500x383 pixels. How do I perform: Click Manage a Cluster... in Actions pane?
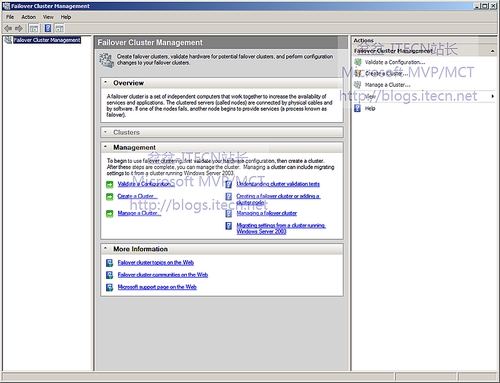click(x=387, y=85)
